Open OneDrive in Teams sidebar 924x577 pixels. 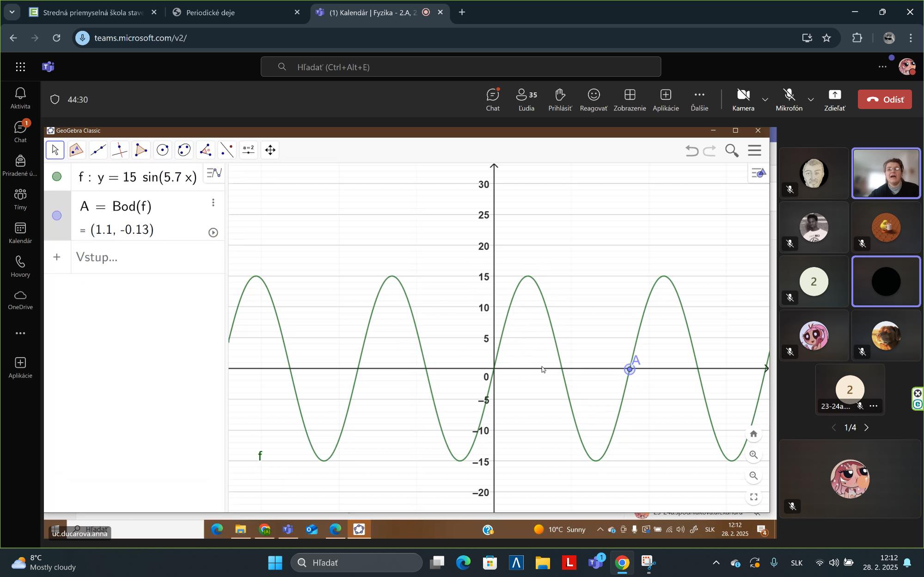coord(20,300)
